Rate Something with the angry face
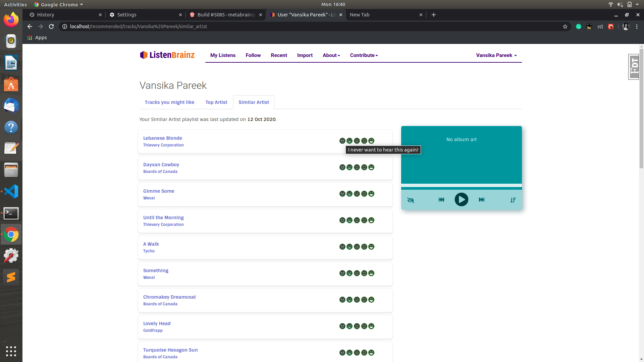The image size is (644, 362). click(x=342, y=273)
